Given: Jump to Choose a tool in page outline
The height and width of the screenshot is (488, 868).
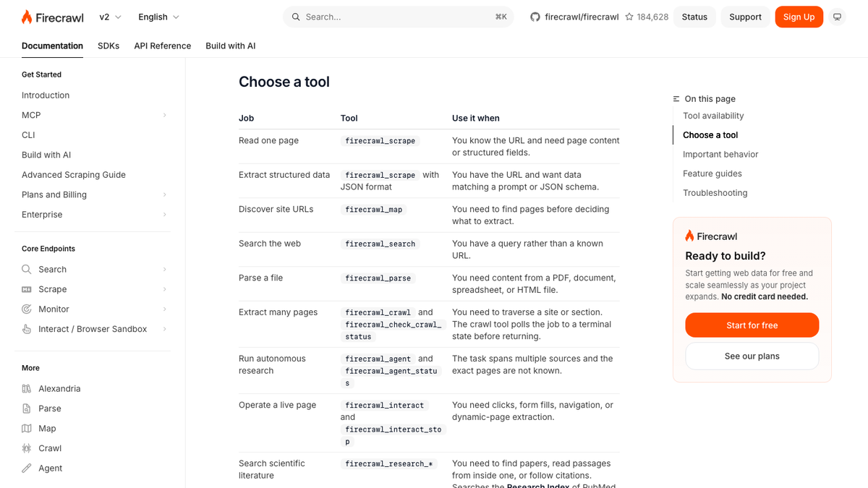Looking at the screenshot, I should tap(710, 135).
